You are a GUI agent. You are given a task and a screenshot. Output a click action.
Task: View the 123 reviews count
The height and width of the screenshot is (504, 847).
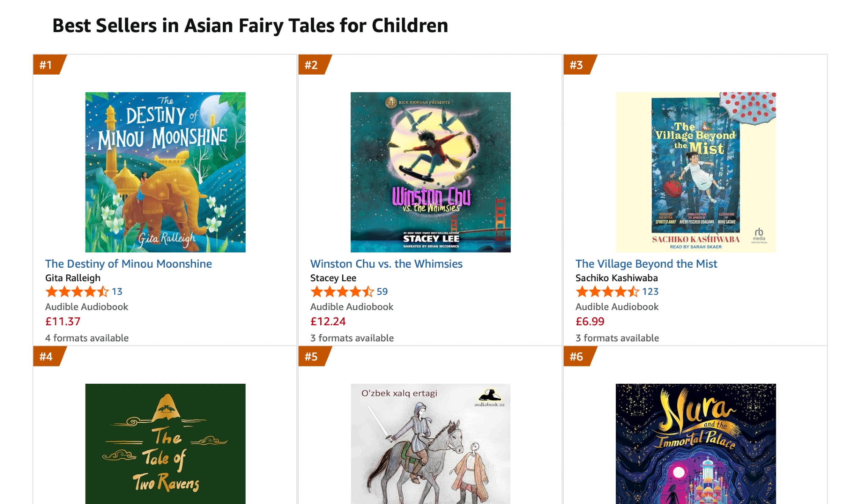(x=650, y=292)
